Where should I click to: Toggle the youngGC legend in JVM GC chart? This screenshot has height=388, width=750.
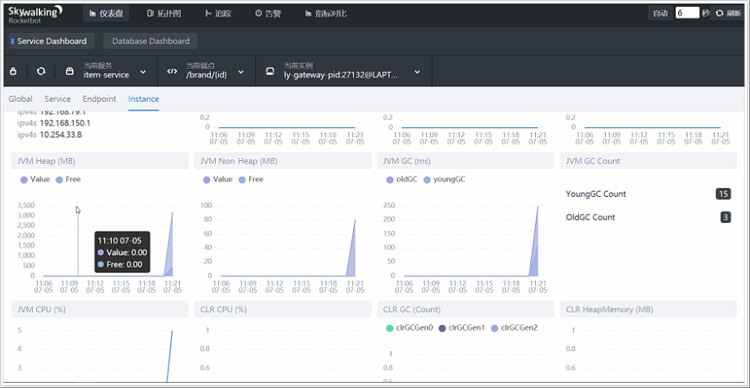pyautogui.click(x=444, y=179)
